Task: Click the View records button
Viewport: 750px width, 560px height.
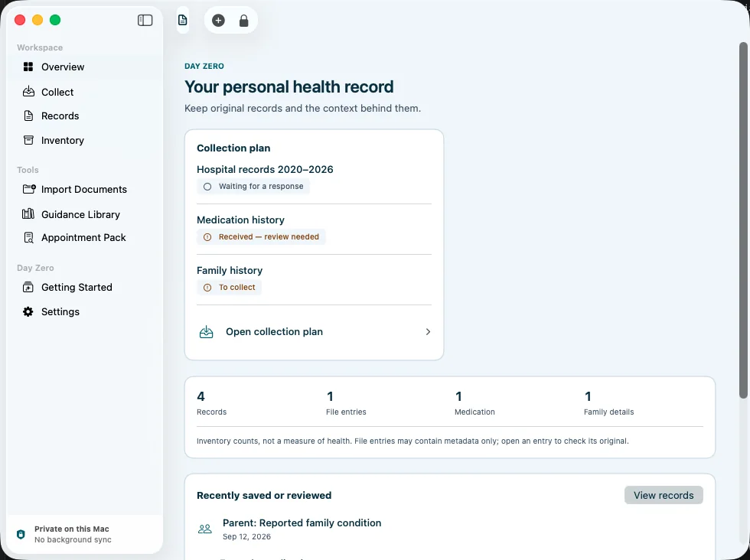Action: click(x=664, y=496)
